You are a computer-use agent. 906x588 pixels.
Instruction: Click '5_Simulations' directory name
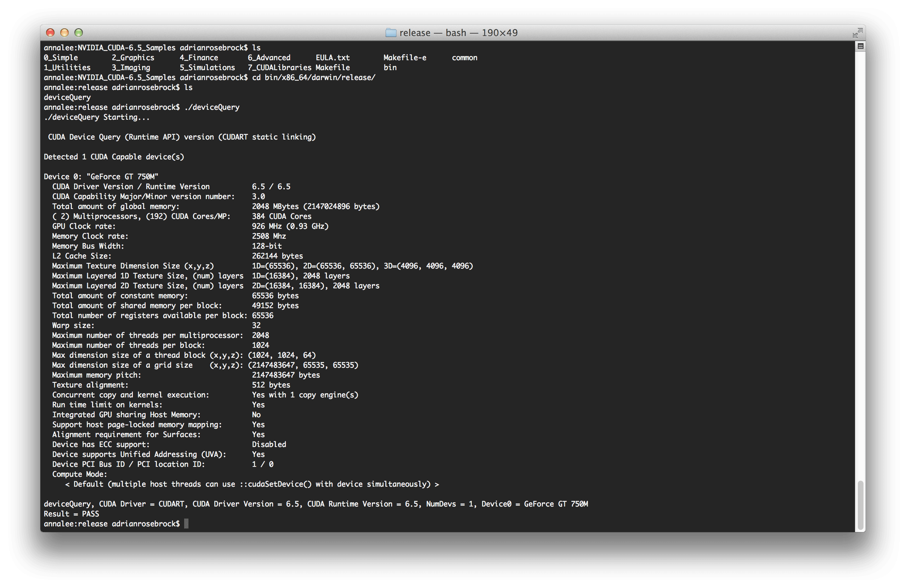coord(207,67)
